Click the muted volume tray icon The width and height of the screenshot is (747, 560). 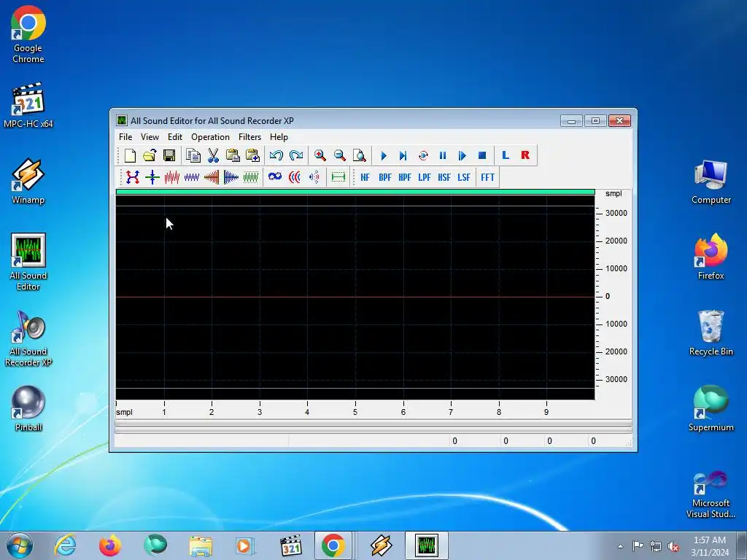[673, 546]
